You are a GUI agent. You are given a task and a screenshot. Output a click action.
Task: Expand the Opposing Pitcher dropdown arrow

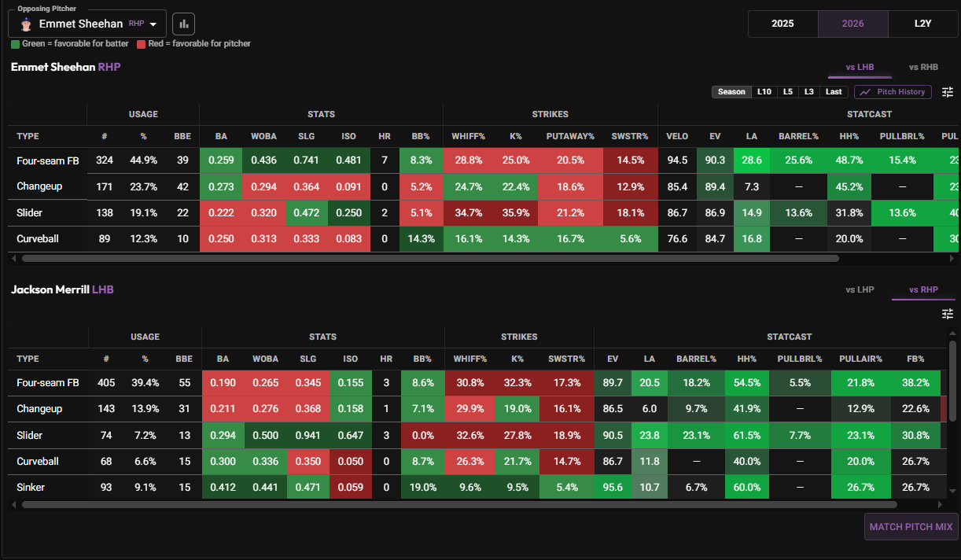click(153, 24)
